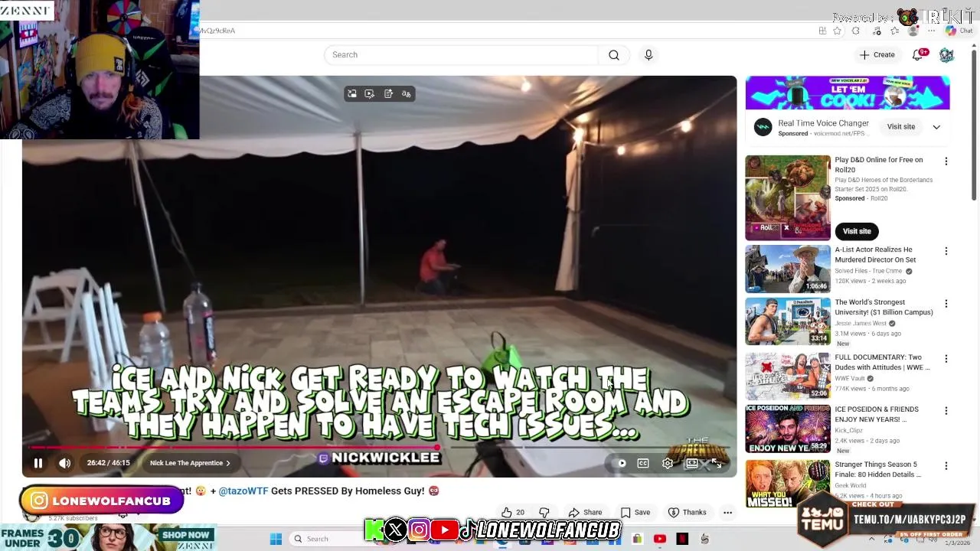980x551 pixels.
Task: Switch to theater mode
Action: point(692,463)
